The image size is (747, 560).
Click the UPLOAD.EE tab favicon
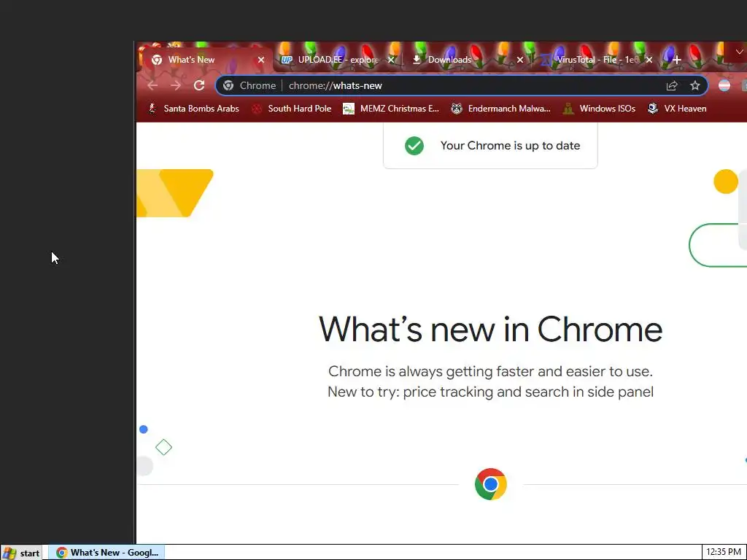286,60
